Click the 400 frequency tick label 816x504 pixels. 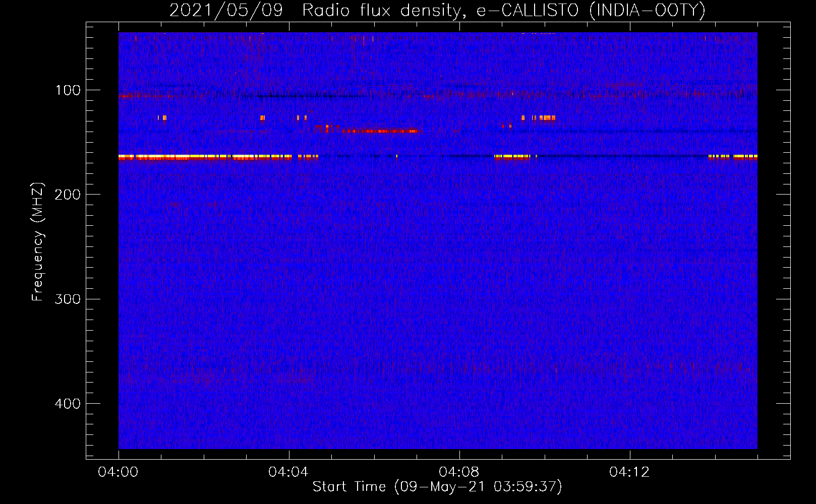click(x=68, y=404)
